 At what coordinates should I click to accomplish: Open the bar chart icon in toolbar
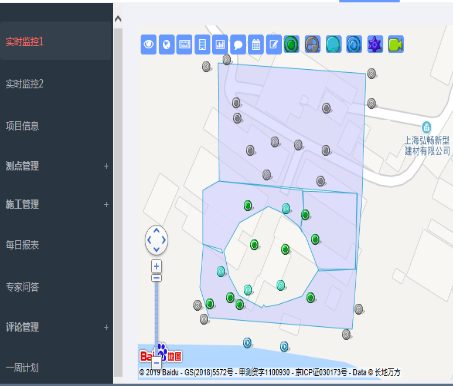click(220, 44)
